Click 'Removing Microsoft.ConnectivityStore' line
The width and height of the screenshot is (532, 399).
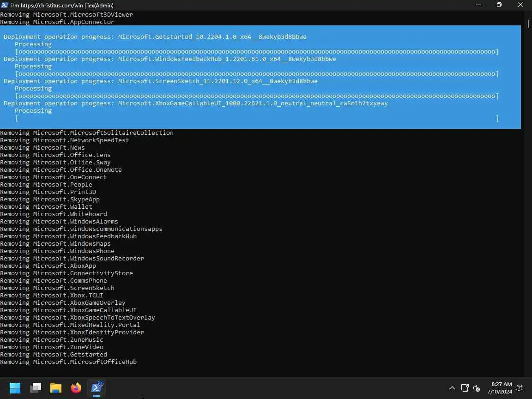point(66,273)
